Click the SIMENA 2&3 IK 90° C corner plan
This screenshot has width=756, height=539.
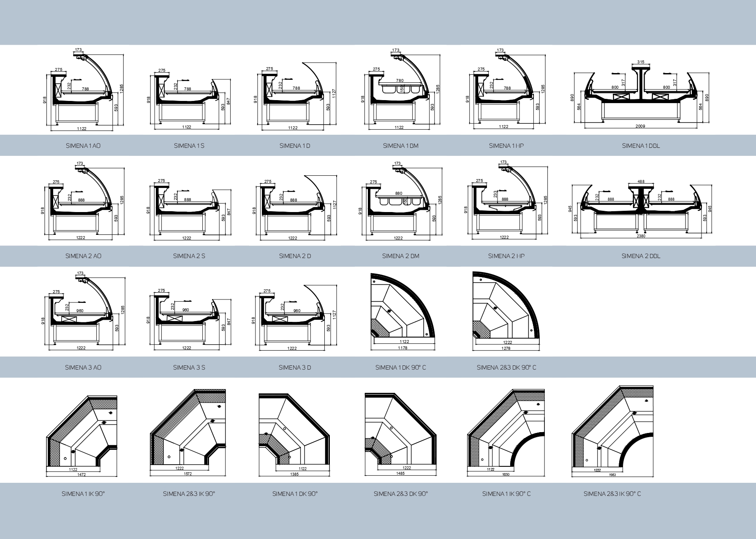point(612,431)
